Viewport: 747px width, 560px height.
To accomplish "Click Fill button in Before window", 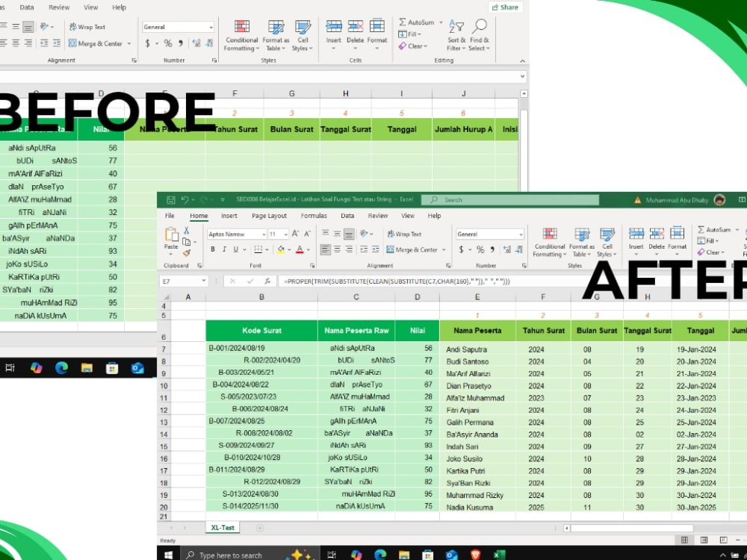I will pyautogui.click(x=409, y=34).
